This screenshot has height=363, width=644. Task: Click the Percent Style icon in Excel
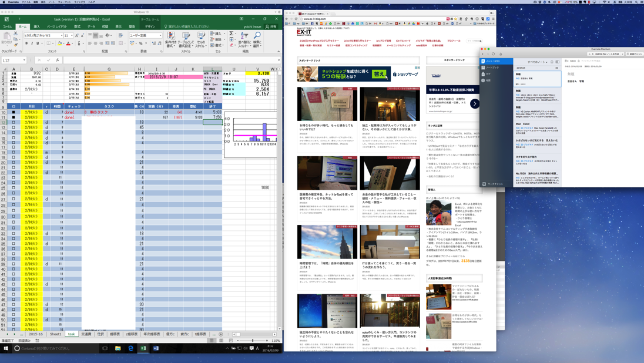(x=140, y=43)
